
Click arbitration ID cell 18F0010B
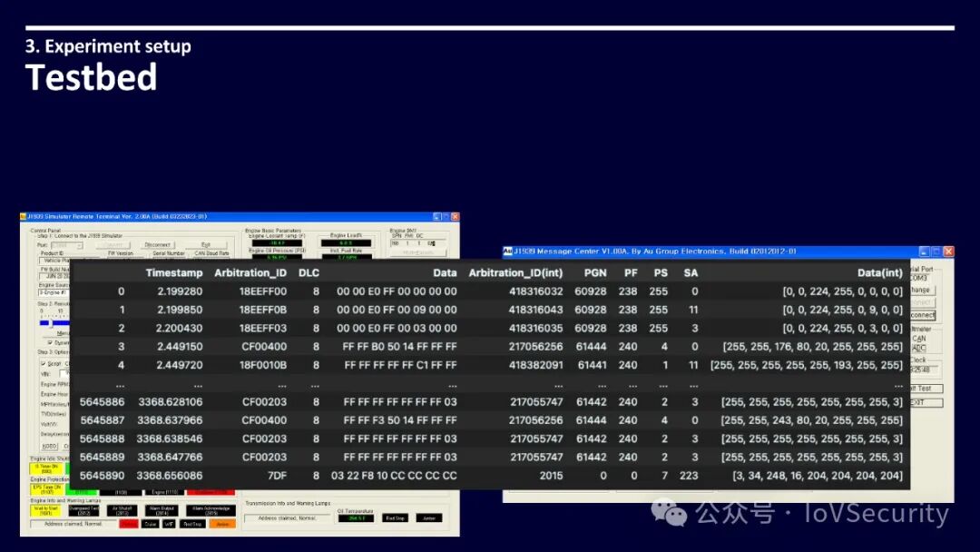[263, 365]
